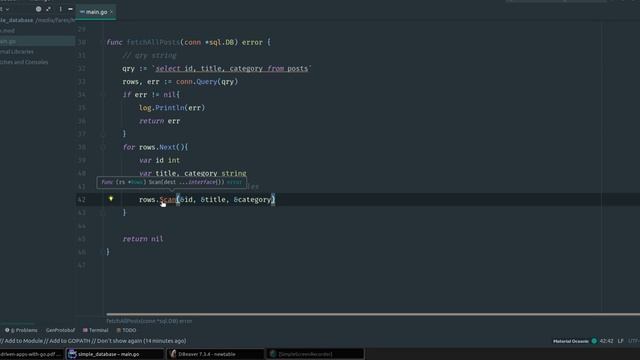Viewport: 640px width, 360px height.
Task: Click the green circle theme indicator icon
Action: tap(594, 341)
